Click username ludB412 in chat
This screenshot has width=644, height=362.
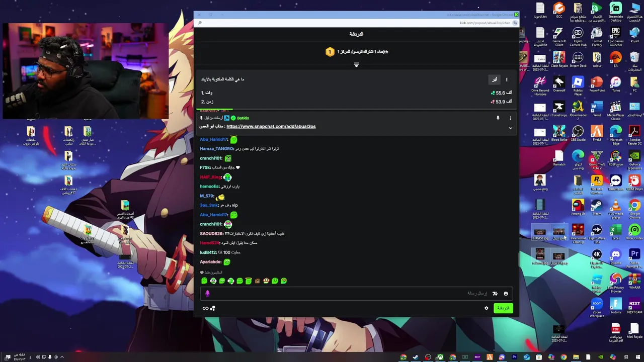click(x=208, y=252)
